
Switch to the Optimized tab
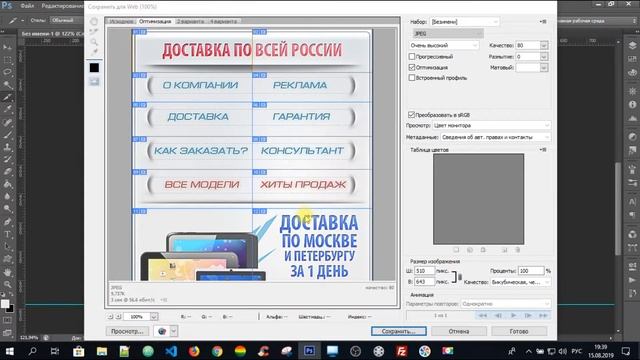tap(155, 21)
